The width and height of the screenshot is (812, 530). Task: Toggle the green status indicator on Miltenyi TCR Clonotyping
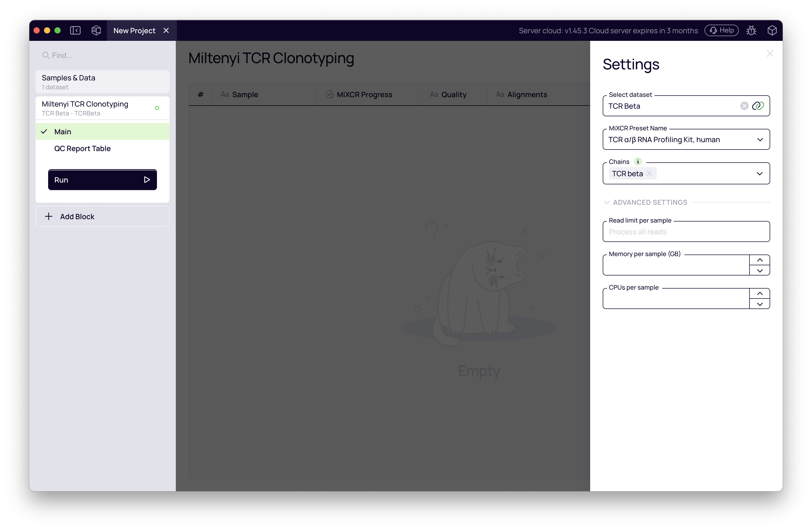tap(157, 108)
